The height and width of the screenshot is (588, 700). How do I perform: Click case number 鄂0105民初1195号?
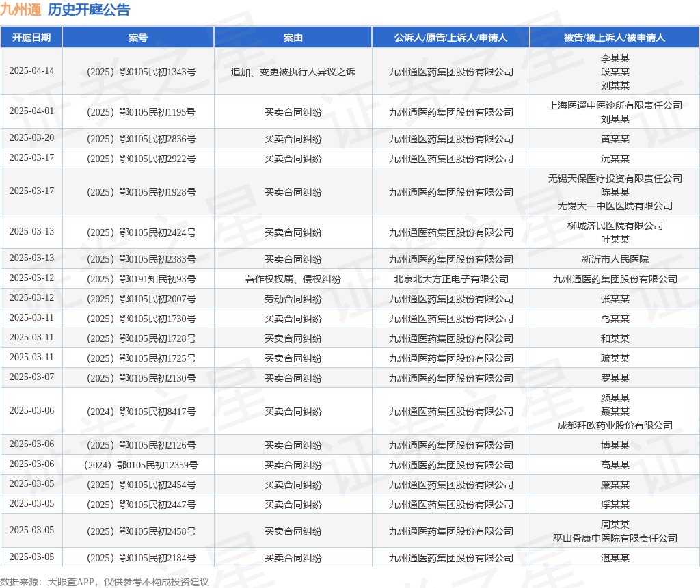click(x=141, y=112)
